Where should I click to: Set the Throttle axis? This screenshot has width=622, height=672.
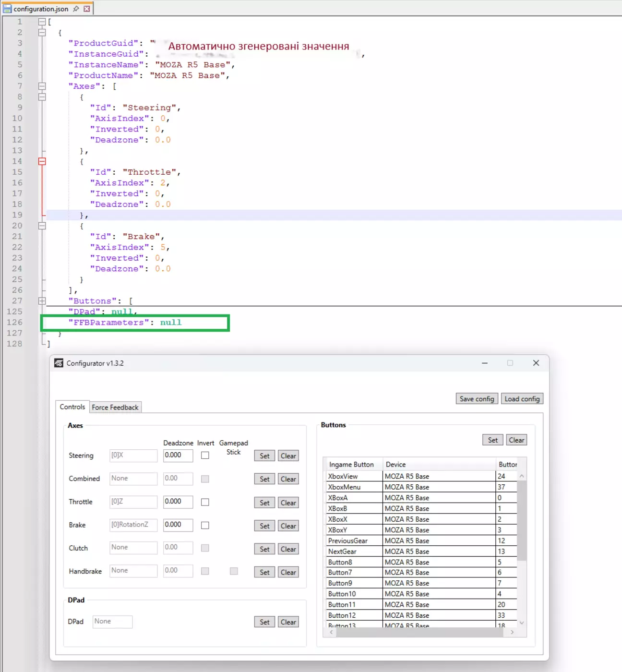coord(264,503)
